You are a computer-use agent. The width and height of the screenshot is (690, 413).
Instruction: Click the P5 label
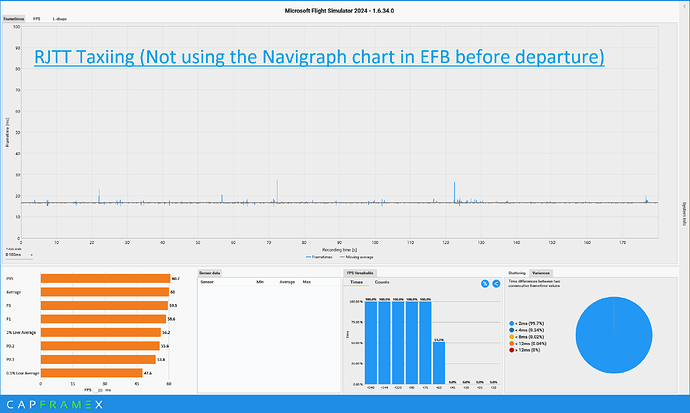[9, 306]
